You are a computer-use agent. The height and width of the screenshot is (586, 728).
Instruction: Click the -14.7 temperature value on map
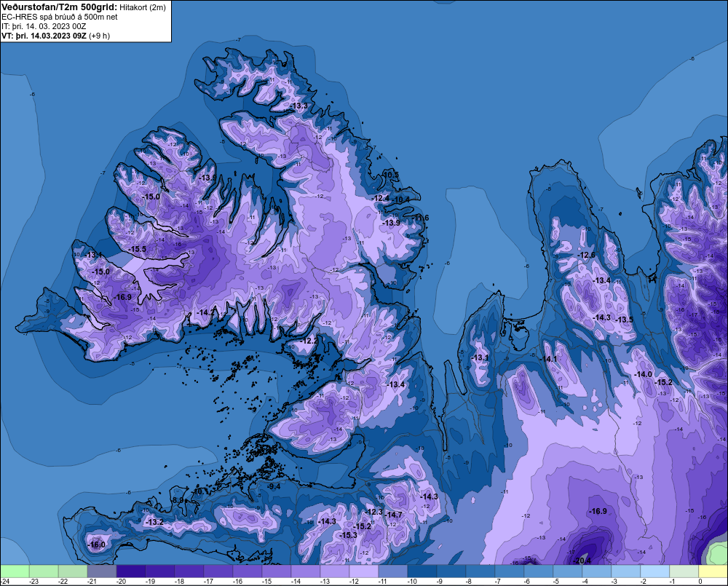tap(394, 515)
